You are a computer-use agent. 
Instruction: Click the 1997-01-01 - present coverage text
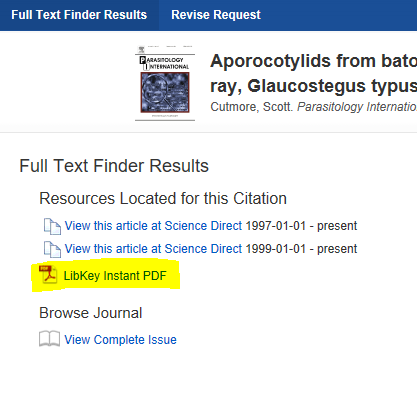click(x=301, y=226)
